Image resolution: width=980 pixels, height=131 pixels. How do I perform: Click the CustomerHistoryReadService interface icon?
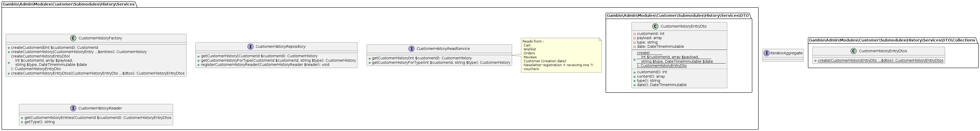point(411,49)
